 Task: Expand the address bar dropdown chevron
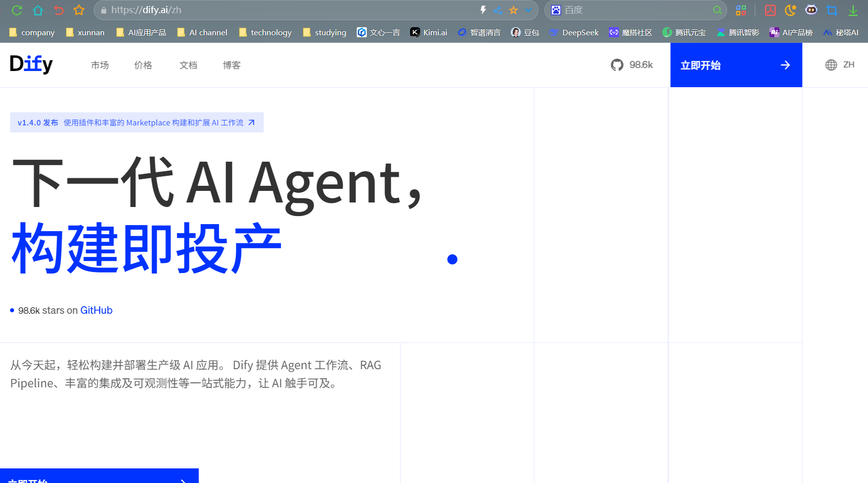528,10
